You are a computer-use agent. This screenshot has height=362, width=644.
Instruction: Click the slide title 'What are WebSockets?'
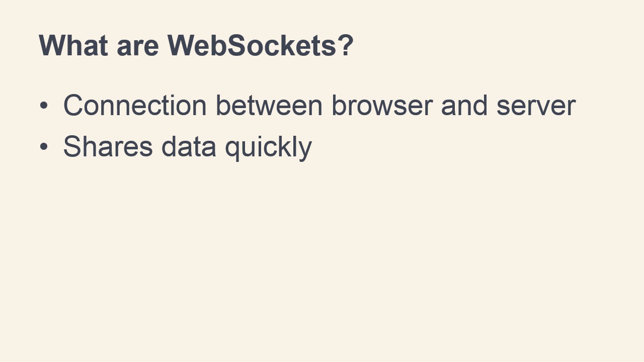(x=196, y=45)
